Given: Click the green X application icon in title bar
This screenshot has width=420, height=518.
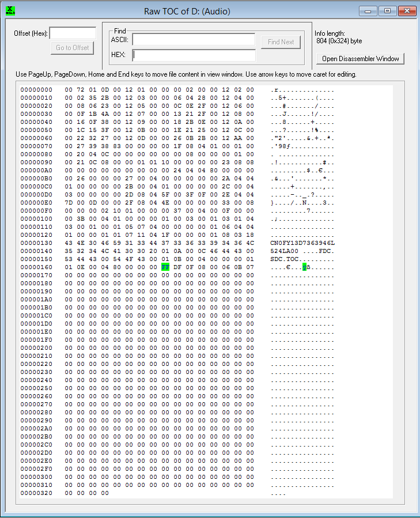Looking at the screenshot, I should 10,11.
